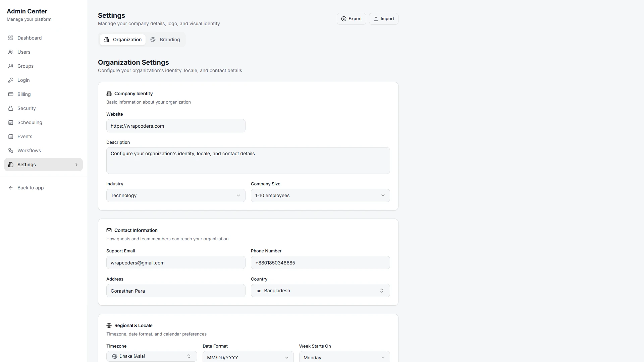Click the Scheduling calendar icon
This screenshot has width=644, height=362.
[11, 122]
